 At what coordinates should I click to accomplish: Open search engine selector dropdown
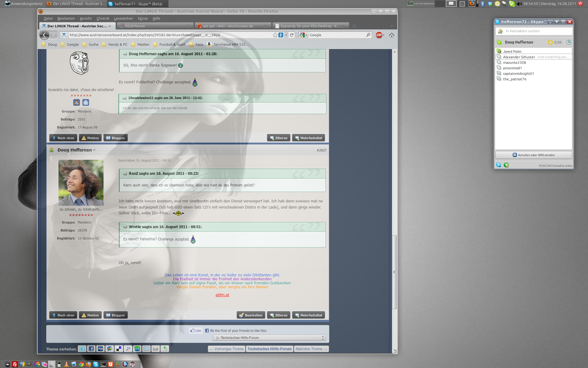pos(303,35)
